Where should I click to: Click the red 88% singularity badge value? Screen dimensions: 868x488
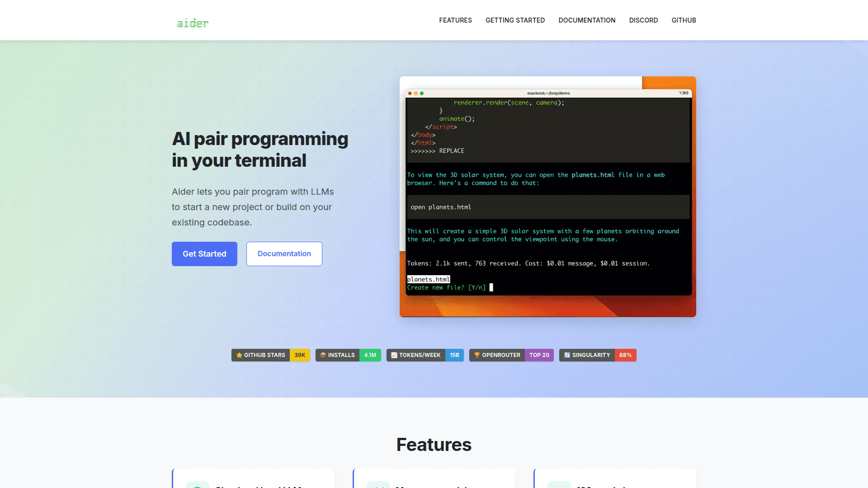625,355
